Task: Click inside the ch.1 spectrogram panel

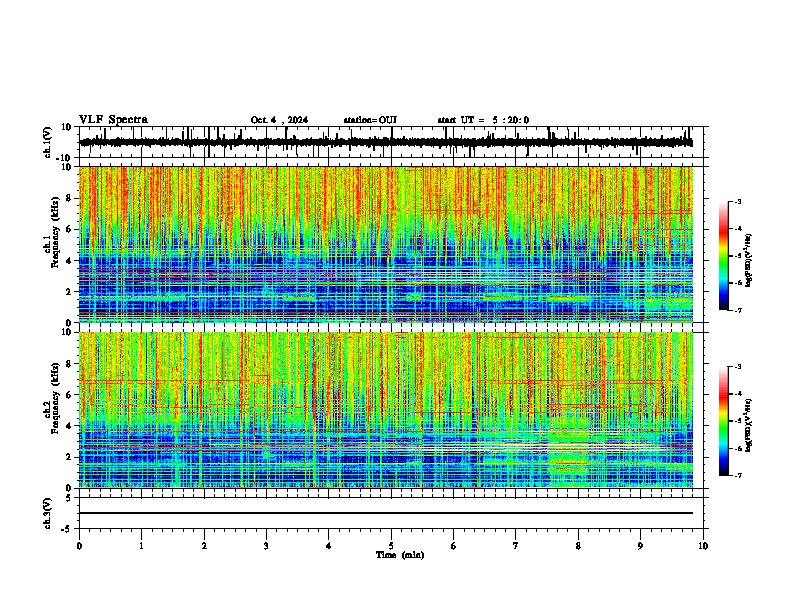Action: coord(386,244)
